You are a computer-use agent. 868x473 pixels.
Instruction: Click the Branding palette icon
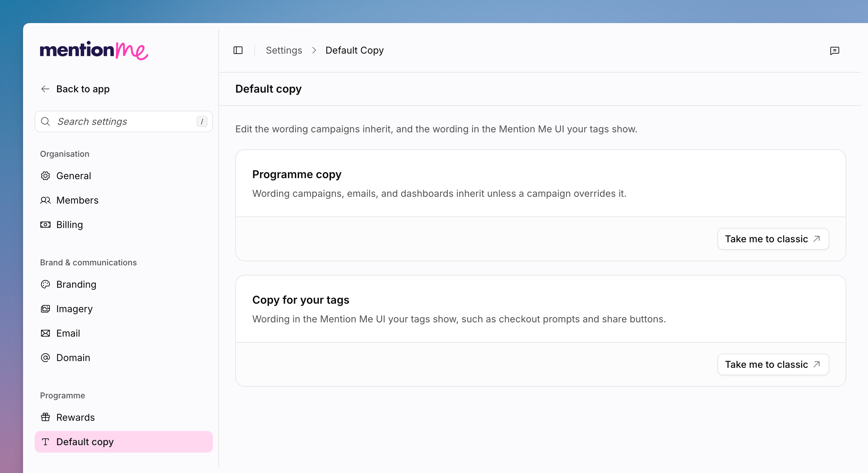45,284
